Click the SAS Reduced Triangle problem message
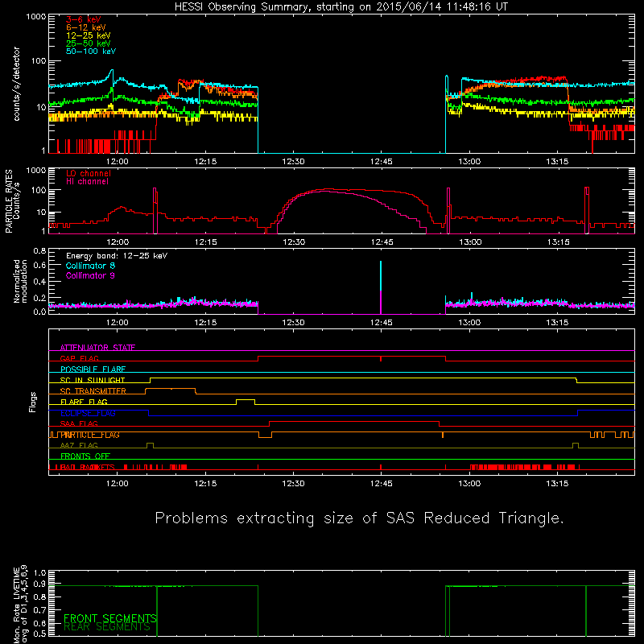Screen dimensions: 644x644 pos(359,518)
